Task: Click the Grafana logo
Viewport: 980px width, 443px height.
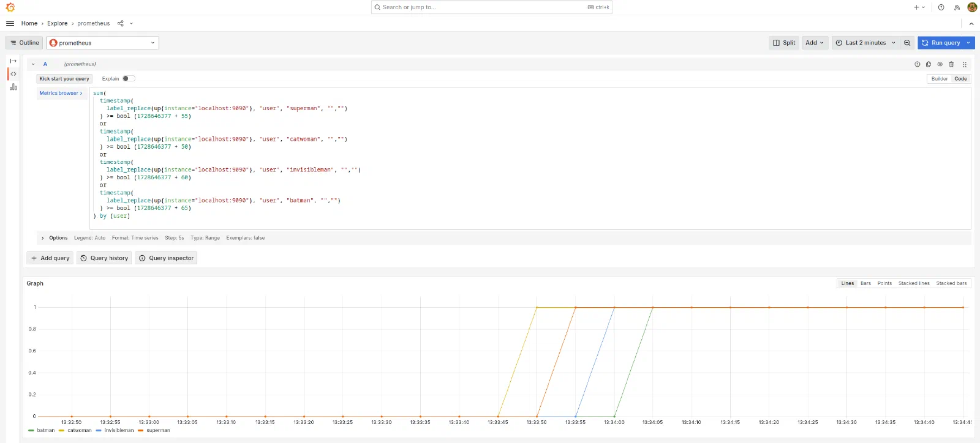Action: tap(10, 7)
